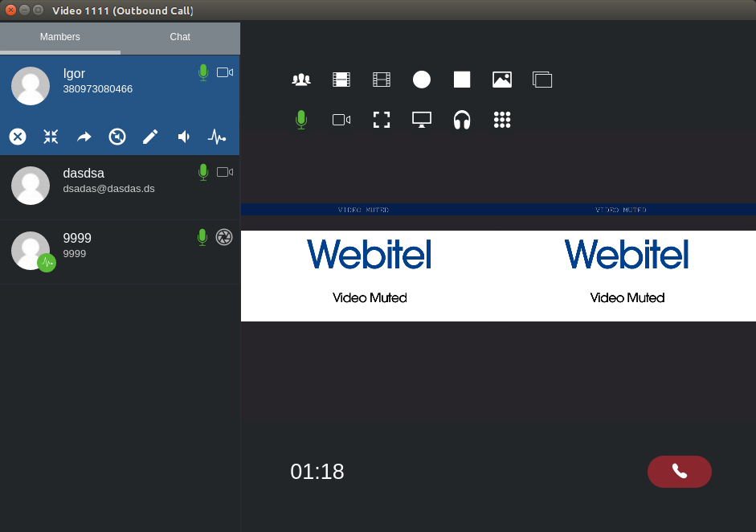Switch to the Chat tab
The width and height of the screenshot is (756, 532).
180,37
